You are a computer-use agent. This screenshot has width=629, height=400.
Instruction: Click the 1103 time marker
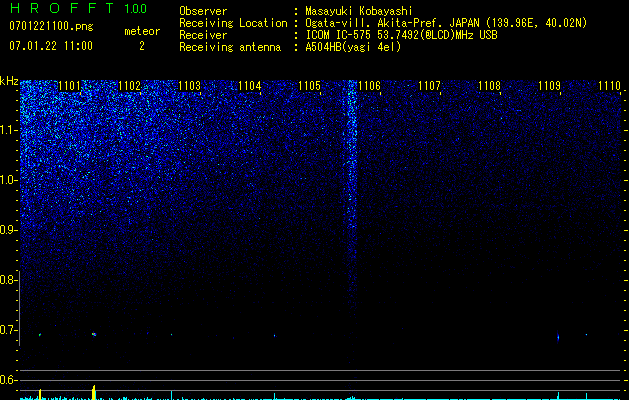coord(189,86)
